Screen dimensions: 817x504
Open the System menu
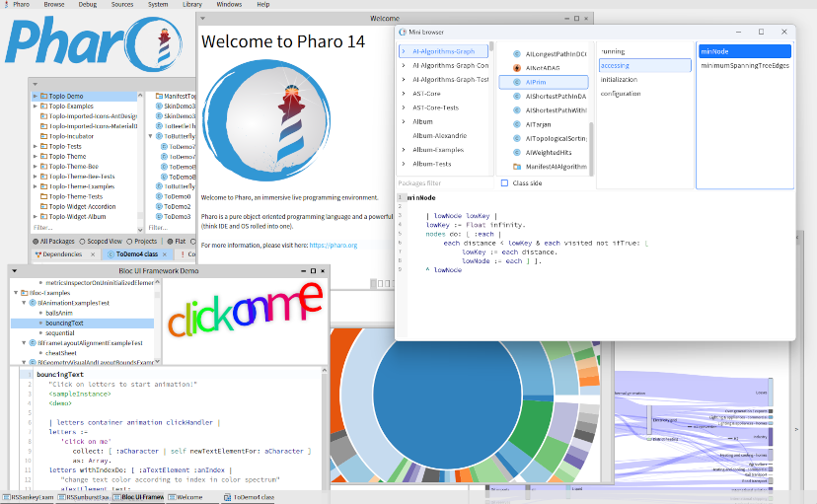click(x=158, y=4)
